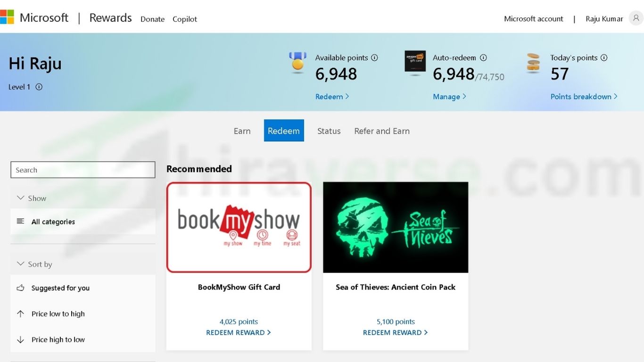The image size is (644, 362).
Task: Redeem reward for BookMyShow Gift Card
Action: click(239, 332)
